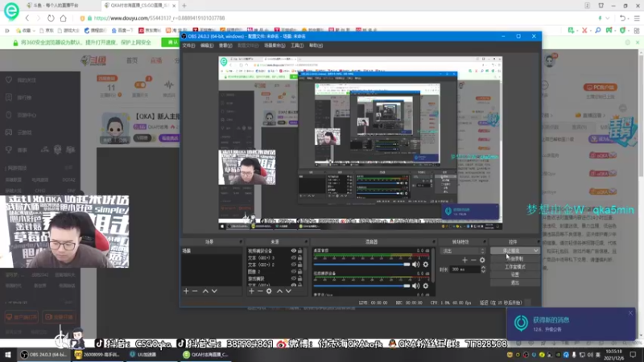
Task: Add a new scene with the plus icon
Action: point(186,291)
